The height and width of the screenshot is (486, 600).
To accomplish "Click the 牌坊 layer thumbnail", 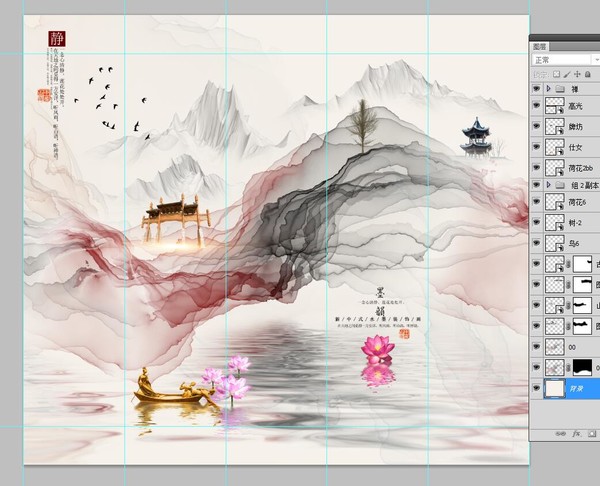I will [554, 126].
